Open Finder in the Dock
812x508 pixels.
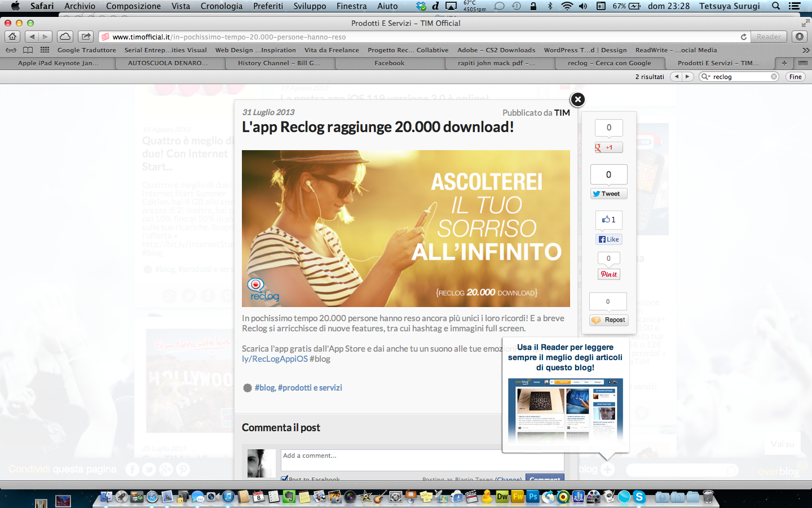click(x=107, y=497)
